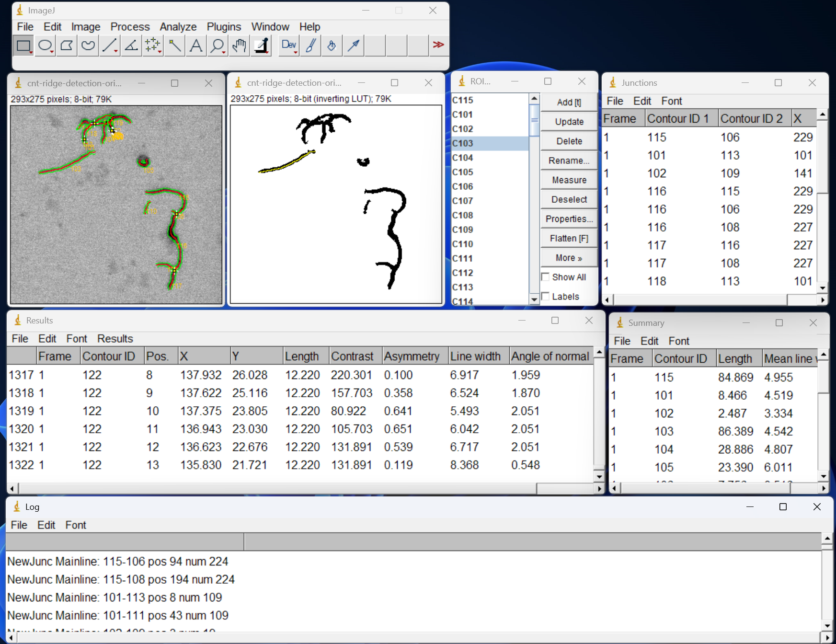Open Font menu in the Junctions window

[x=672, y=101]
